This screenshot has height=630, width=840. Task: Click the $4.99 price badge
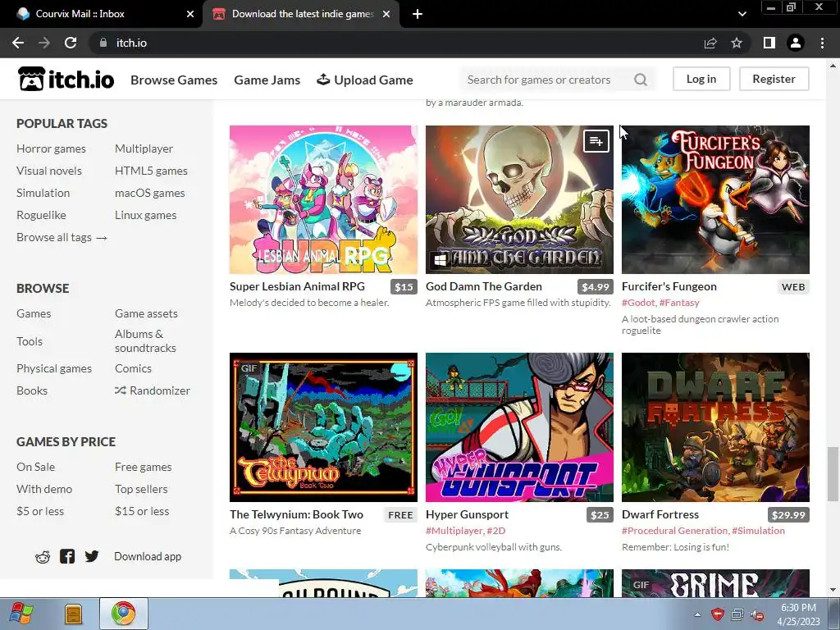click(596, 286)
